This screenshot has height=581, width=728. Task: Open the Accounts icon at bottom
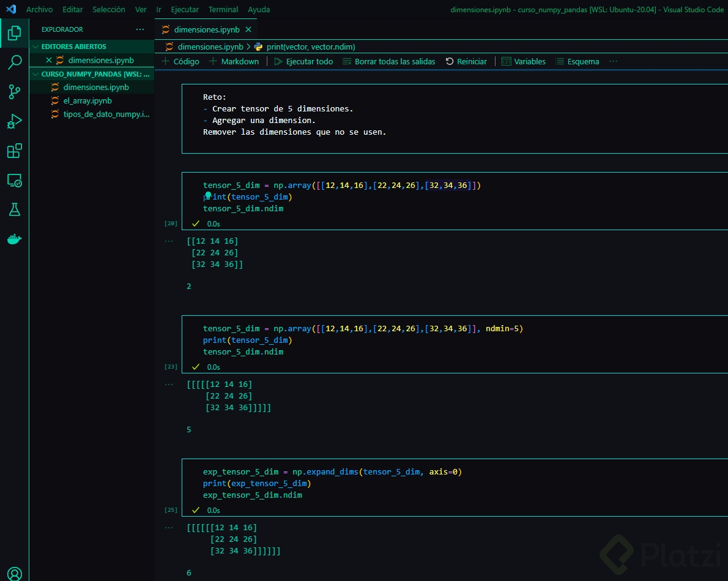click(x=14, y=573)
